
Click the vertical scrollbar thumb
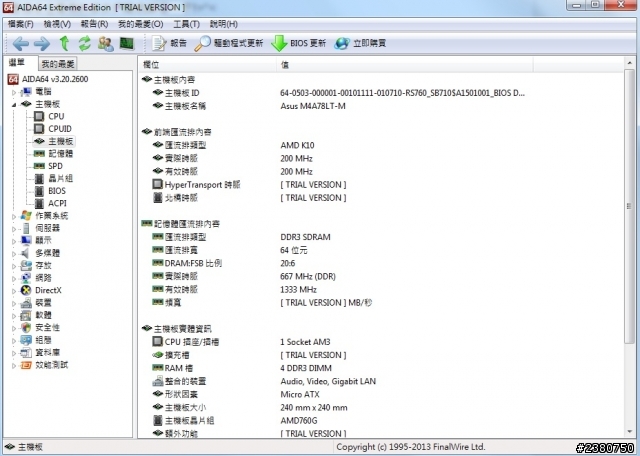(x=629, y=206)
